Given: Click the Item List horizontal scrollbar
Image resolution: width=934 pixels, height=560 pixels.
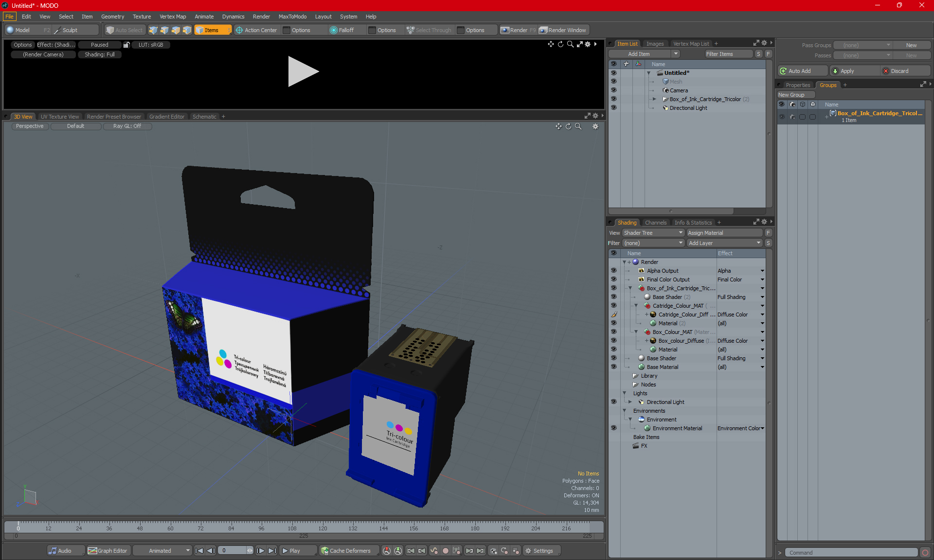Looking at the screenshot, I should 671,211.
